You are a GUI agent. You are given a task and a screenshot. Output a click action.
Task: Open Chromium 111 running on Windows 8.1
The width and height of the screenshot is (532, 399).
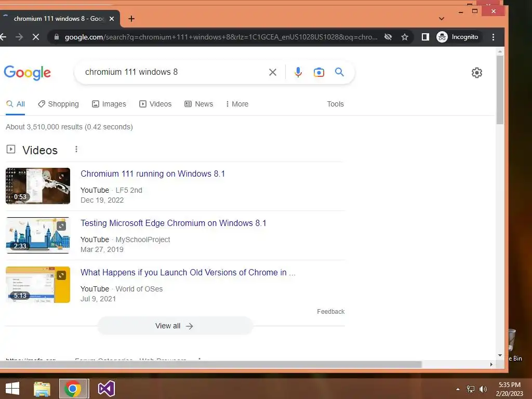coord(153,174)
